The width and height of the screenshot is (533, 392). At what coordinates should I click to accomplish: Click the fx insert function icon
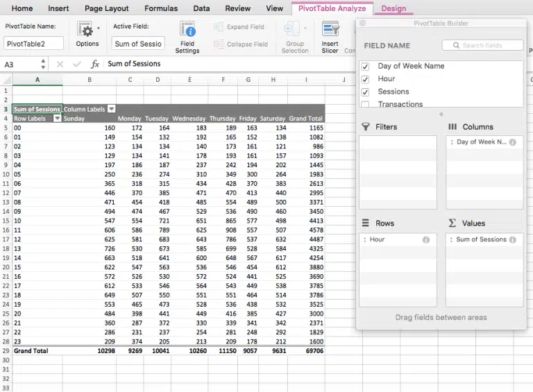pyautogui.click(x=94, y=64)
